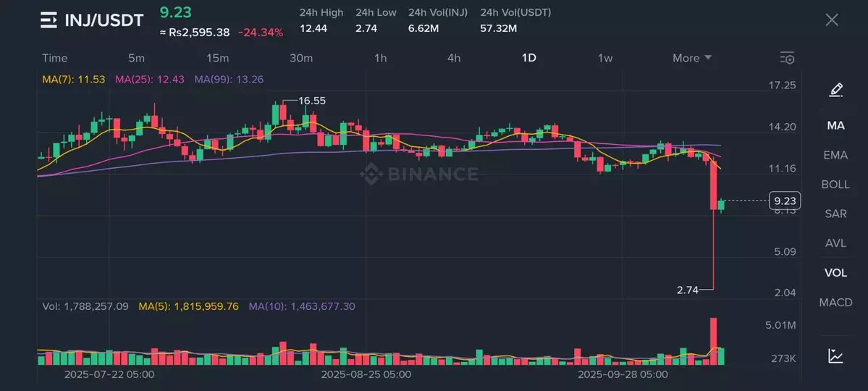
Task: Expand the More timeframes dropdown
Action: click(x=692, y=58)
